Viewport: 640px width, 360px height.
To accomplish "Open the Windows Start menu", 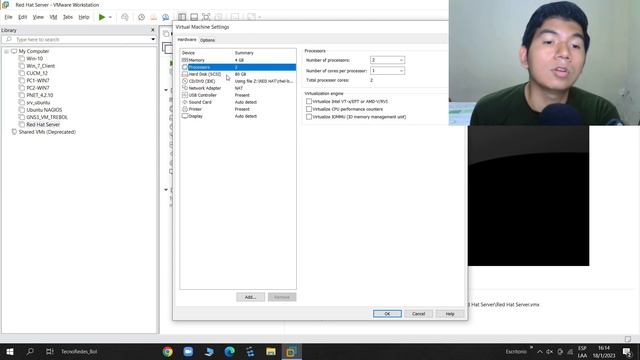I will coord(10,351).
